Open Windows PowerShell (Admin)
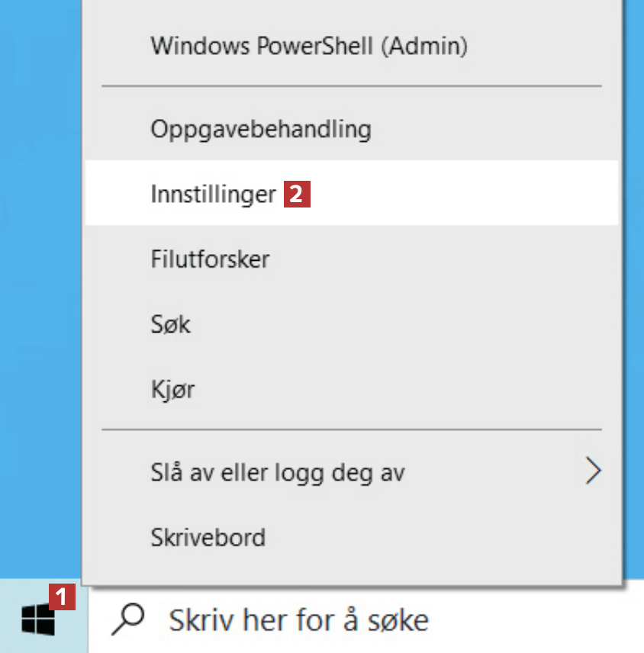Image resolution: width=644 pixels, height=653 pixels. 308,46
